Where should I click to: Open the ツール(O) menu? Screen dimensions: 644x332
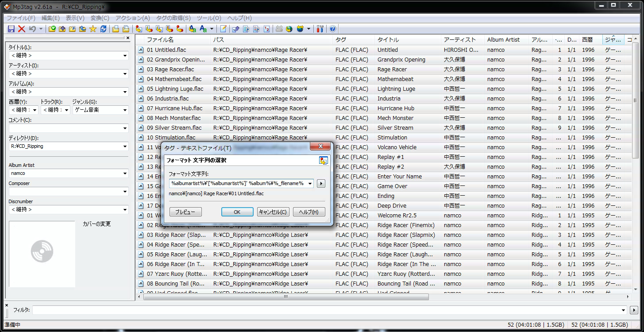[209, 18]
